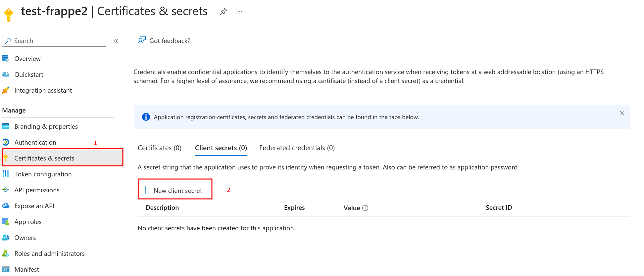Open Integration assistant

(43, 90)
